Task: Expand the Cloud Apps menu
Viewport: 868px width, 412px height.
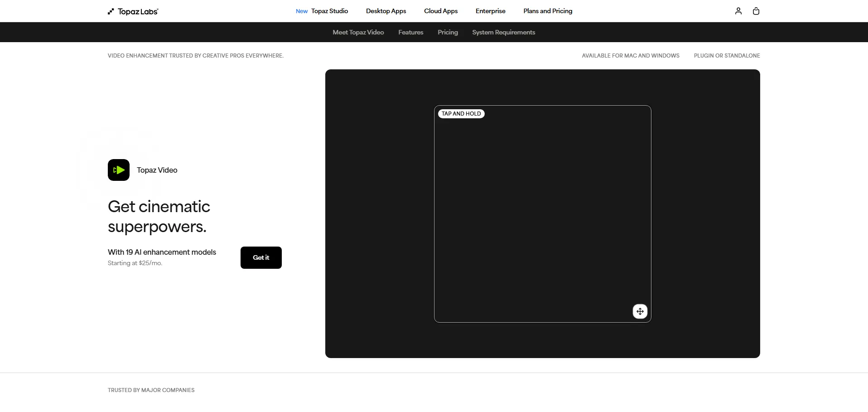Action: tap(440, 11)
